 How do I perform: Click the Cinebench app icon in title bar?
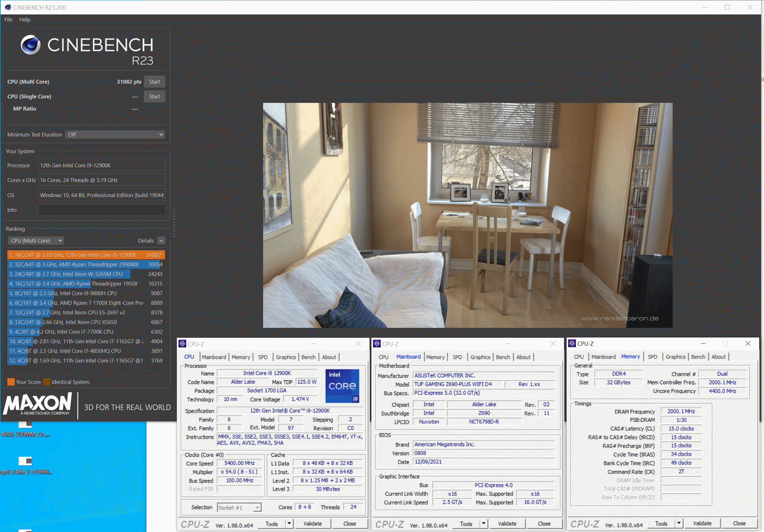click(x=8, y=7)
